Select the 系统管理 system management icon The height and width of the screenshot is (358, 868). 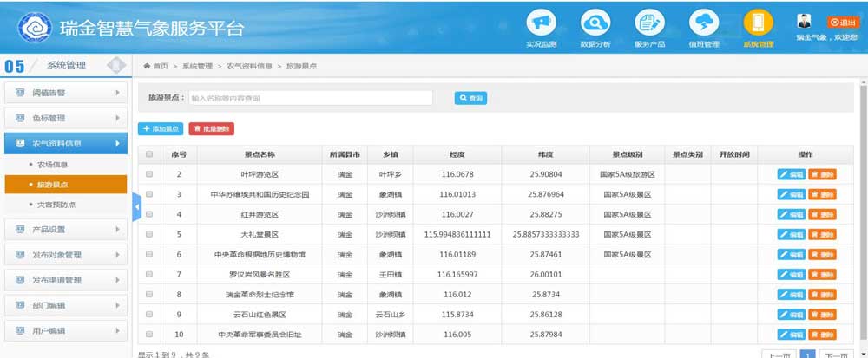tap(758, 23)
